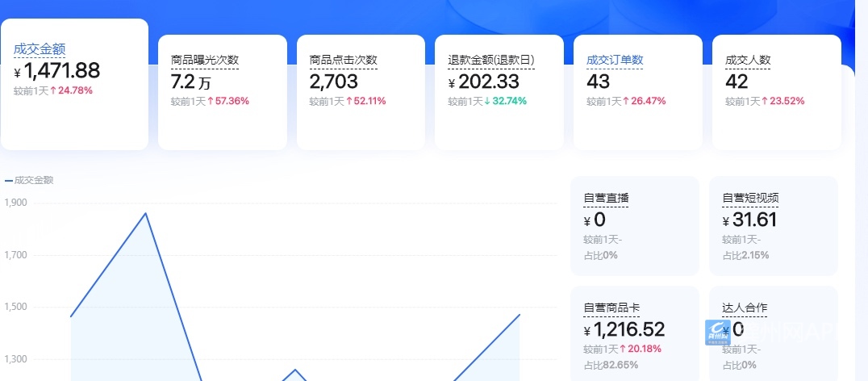Click the 1,471.88 transaction amount value
Viewport: 868px width, 381px height.
[x=57, y=71]
